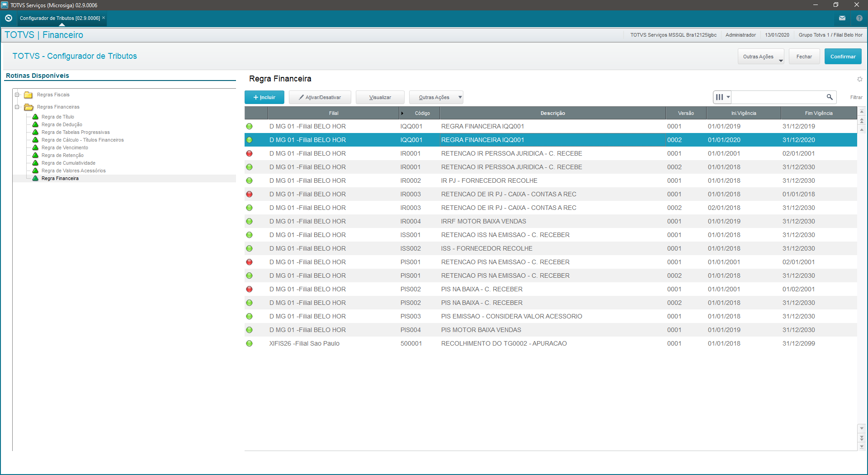The width and height of the screenshot is (868, 475).
Task: Click 'Administrador' in the status bar
Action: 741,35
